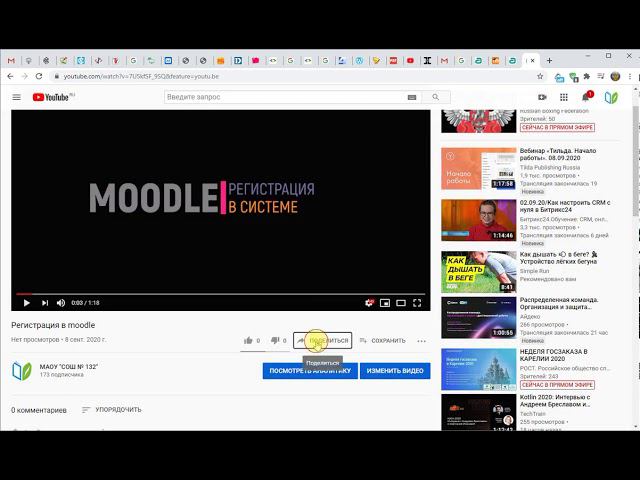Open the browser extensions puzzle icon

click(587, 76)
